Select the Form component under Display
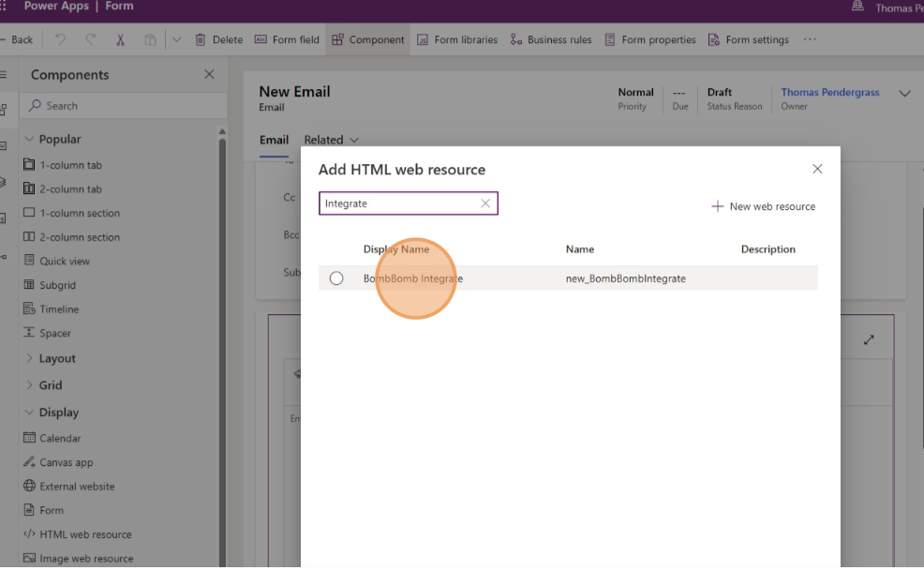924x570 pixels. tap(43, 510)
